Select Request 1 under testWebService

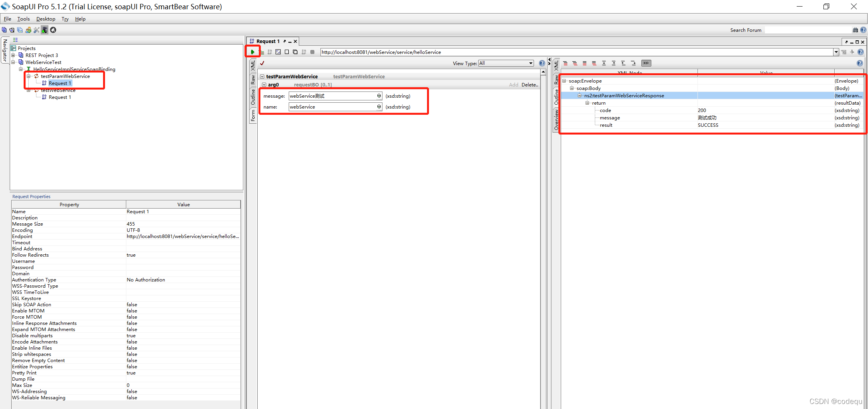[x=60, y=97]
